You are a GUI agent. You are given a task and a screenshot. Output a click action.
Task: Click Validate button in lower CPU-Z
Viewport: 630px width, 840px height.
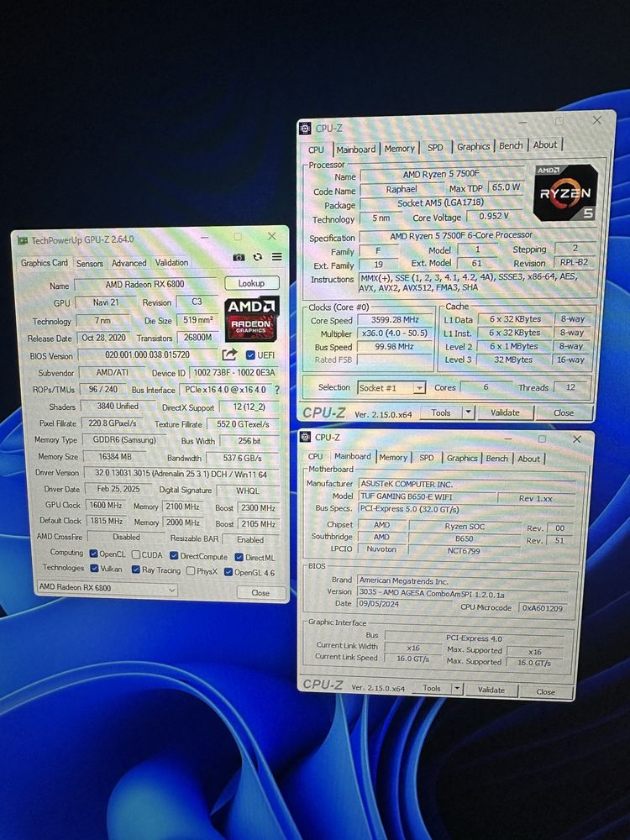491,690
